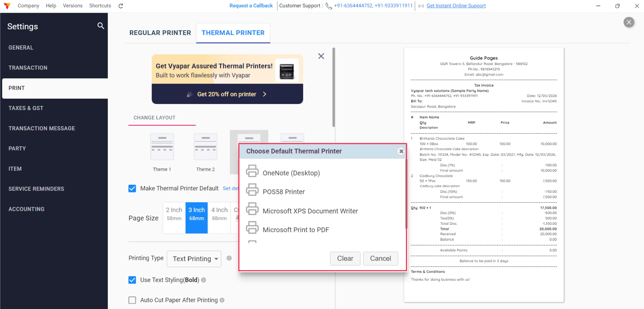Click the customer support phone numbers
The image size is (644, 309).
coord(373,6)
